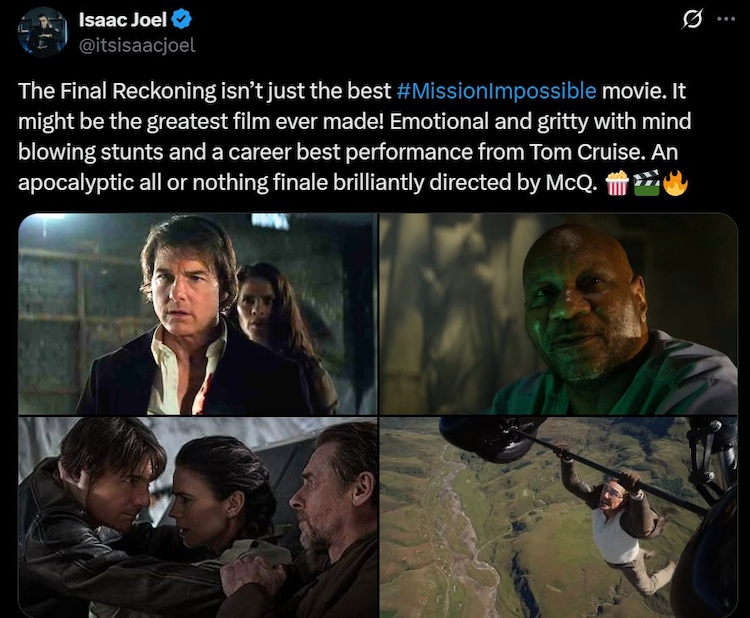This screenshot has width=750, height=618.
Task: Click the popcorn emoji in the tweet
Action: (617, 183)
